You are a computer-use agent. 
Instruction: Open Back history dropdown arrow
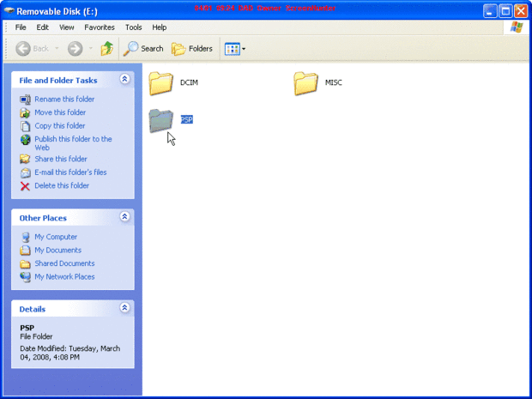coord(57,49)
